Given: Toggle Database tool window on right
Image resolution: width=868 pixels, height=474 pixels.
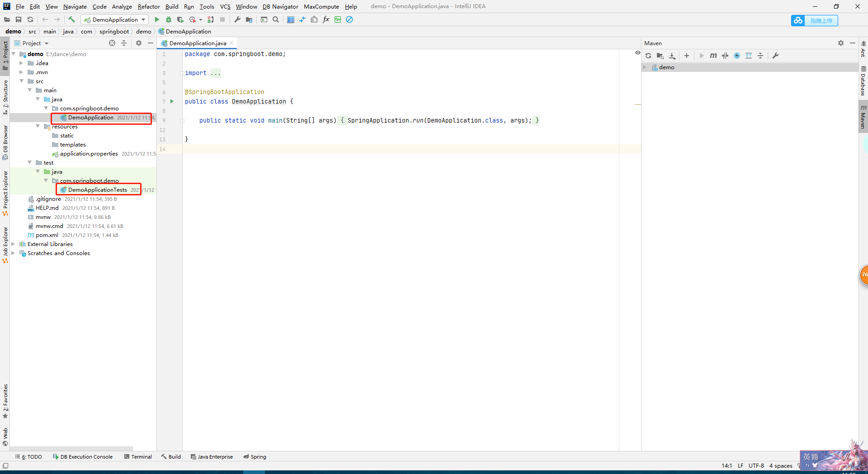Looking at the screenshot, I should click(x=863, y=81).
